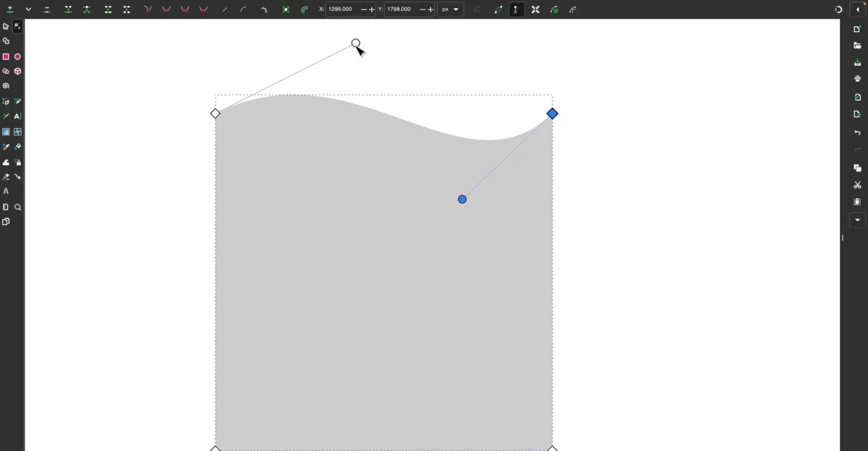Screen dimensions: 868x451
Task: Select the Star tool
Action: [x=7, y=71]
